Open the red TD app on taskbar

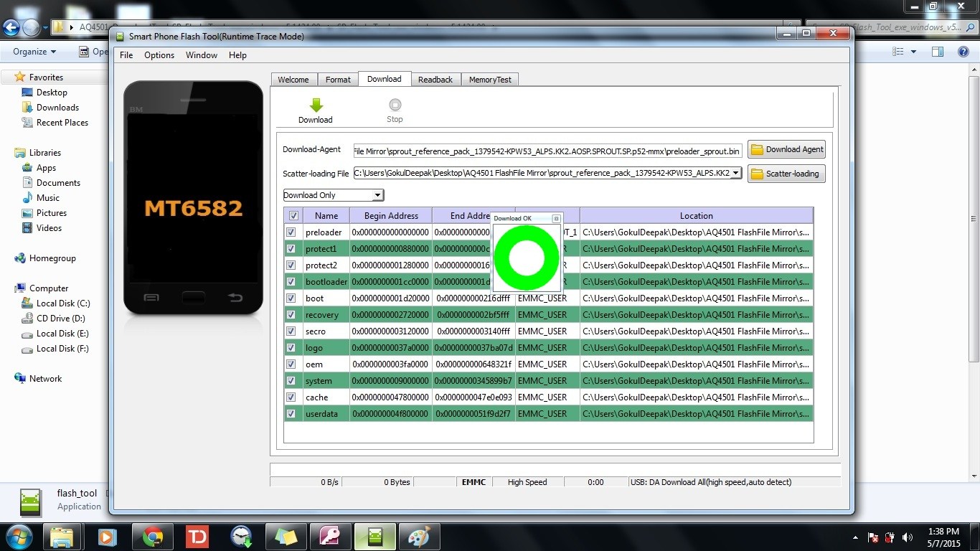pyautogui.click(x=197, y=537)
